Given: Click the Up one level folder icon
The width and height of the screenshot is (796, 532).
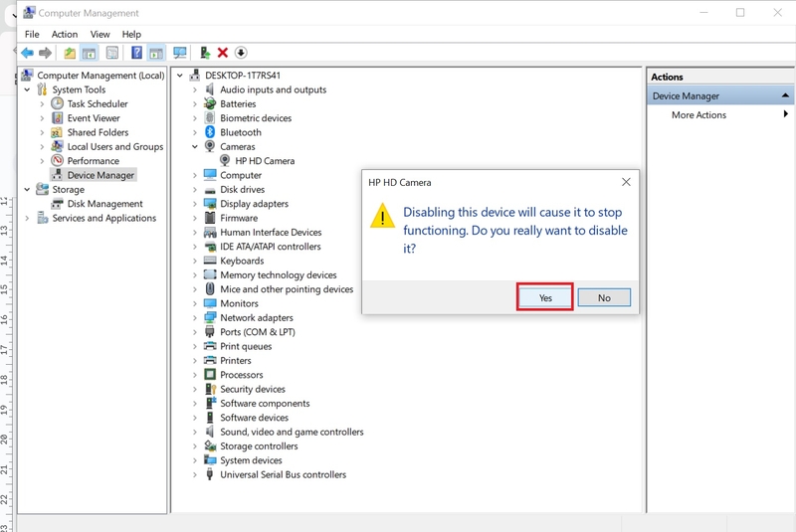Looking at the screenshot, I should tap(70, 53).
